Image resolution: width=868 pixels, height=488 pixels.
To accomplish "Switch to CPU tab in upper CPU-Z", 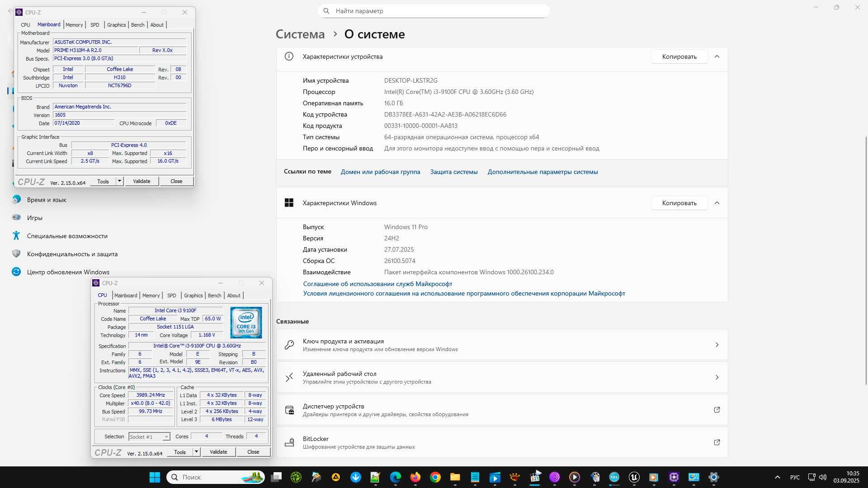I will click(x=26, y=25).
